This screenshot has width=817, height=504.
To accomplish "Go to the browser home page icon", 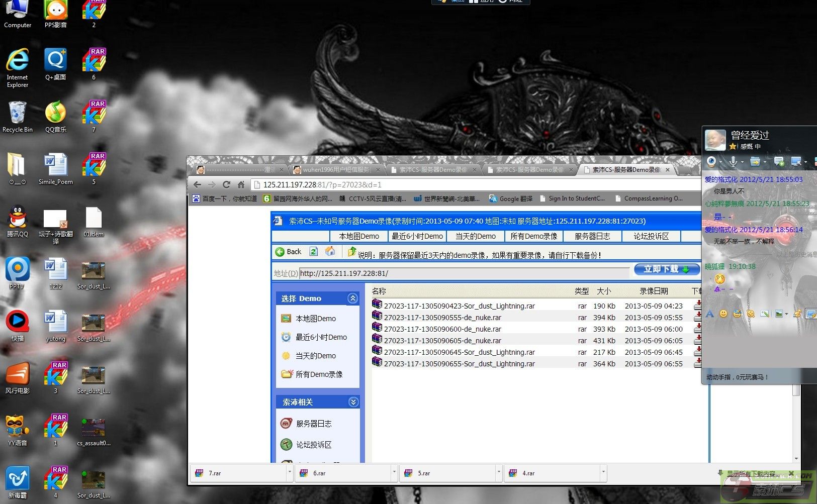I will point(241,185).
